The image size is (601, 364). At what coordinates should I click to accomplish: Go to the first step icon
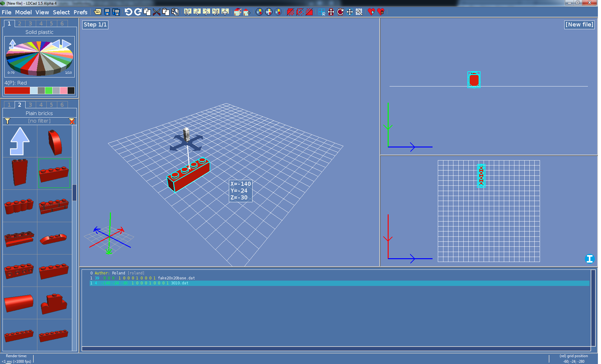tap(187, 12)
